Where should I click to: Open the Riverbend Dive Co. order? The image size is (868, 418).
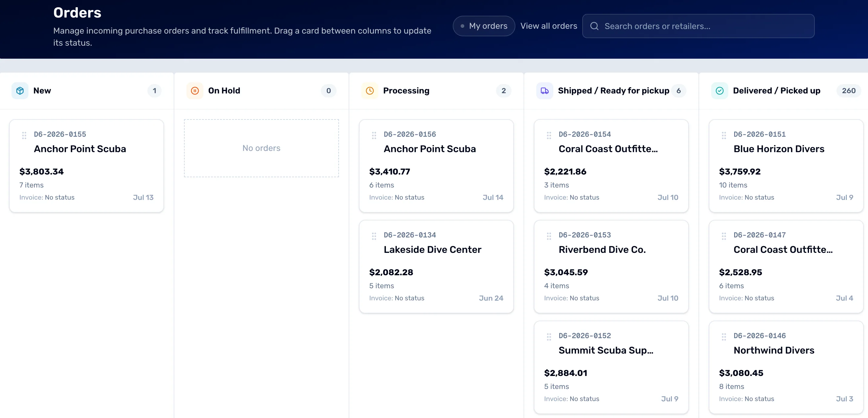click(x=611, y=266)
